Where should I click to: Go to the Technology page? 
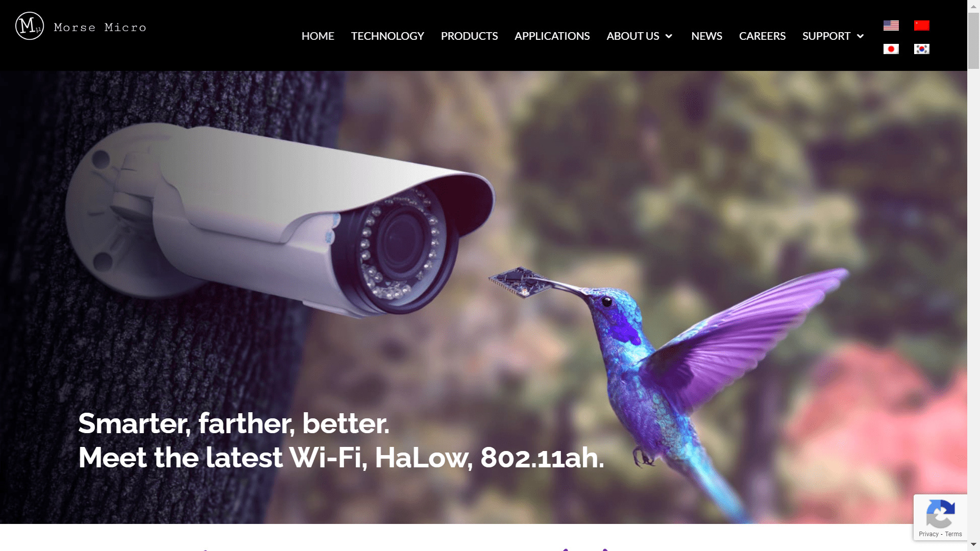[x=387, y=36]
